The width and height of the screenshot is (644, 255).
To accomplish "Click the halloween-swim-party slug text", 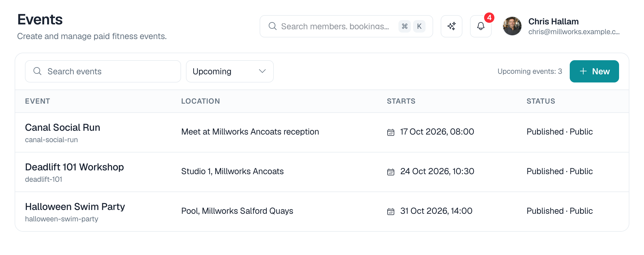I will 62,219.
